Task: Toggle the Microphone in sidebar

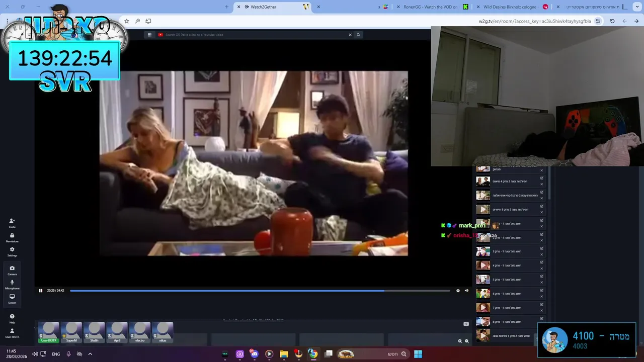Action: click(x=12, y=285)
